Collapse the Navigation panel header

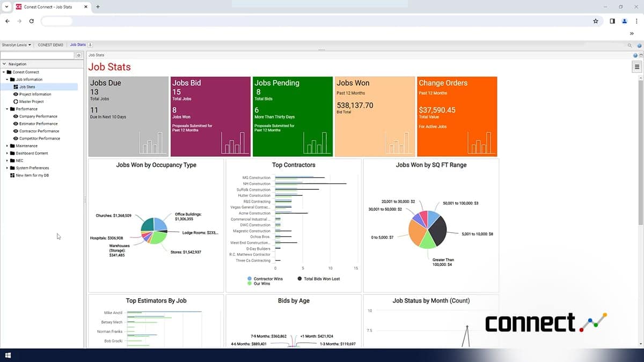pyautogui.click(x=4, y=64)
